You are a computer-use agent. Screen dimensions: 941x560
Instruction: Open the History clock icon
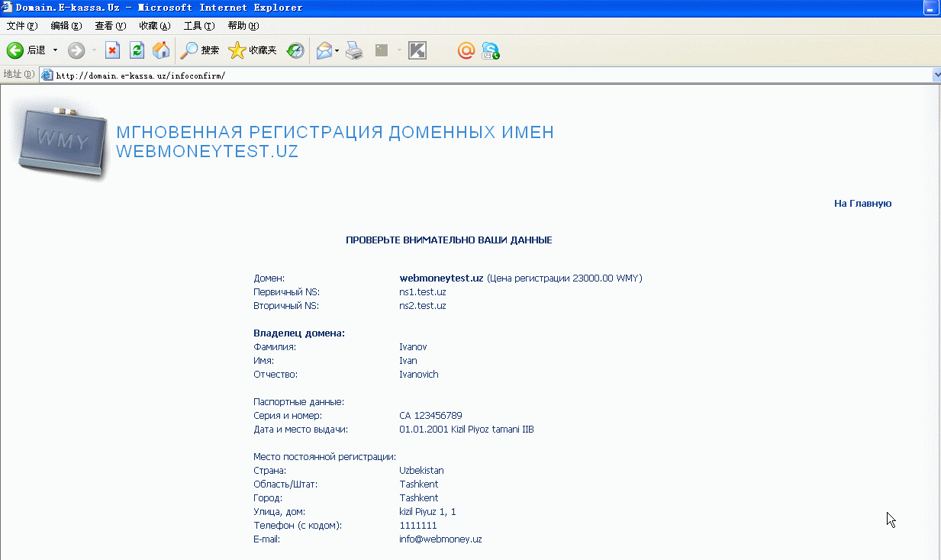[295, 50]
